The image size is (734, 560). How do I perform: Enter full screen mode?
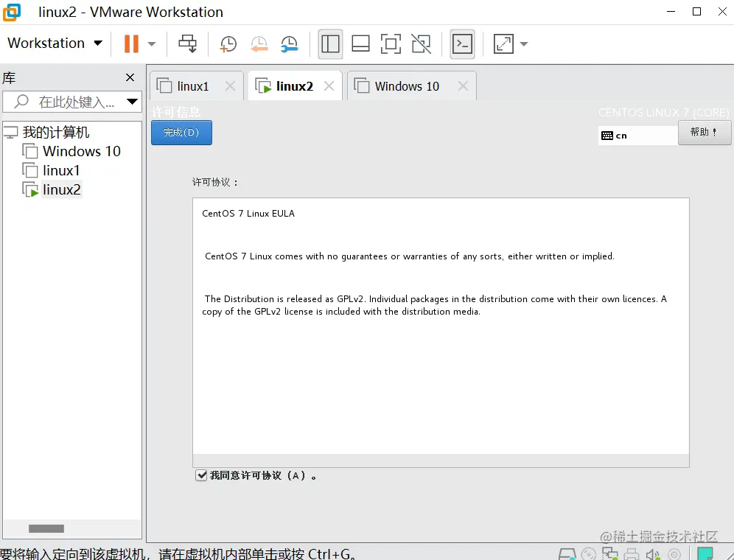click(391, 44)
